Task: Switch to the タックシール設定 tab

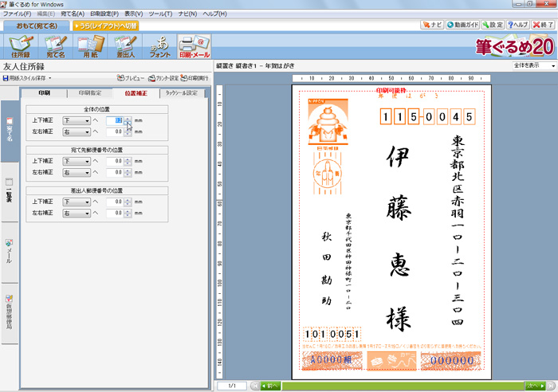Action: point(183,93)
